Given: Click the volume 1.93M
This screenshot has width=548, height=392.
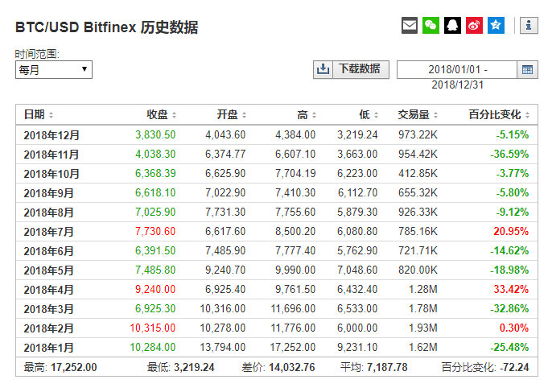Looking at the screenshot, I should (x=423, y=328).
